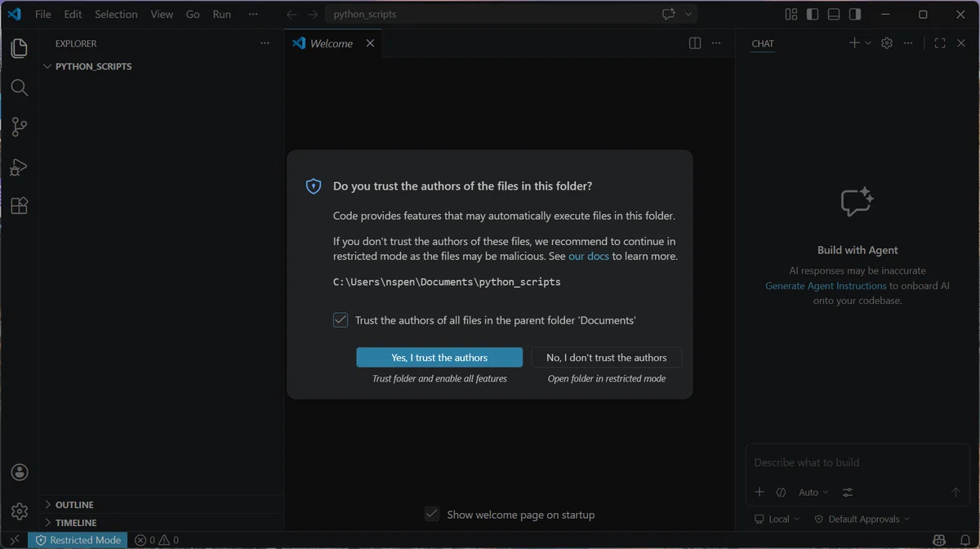Open the notifications bell

tap(964, 540)
